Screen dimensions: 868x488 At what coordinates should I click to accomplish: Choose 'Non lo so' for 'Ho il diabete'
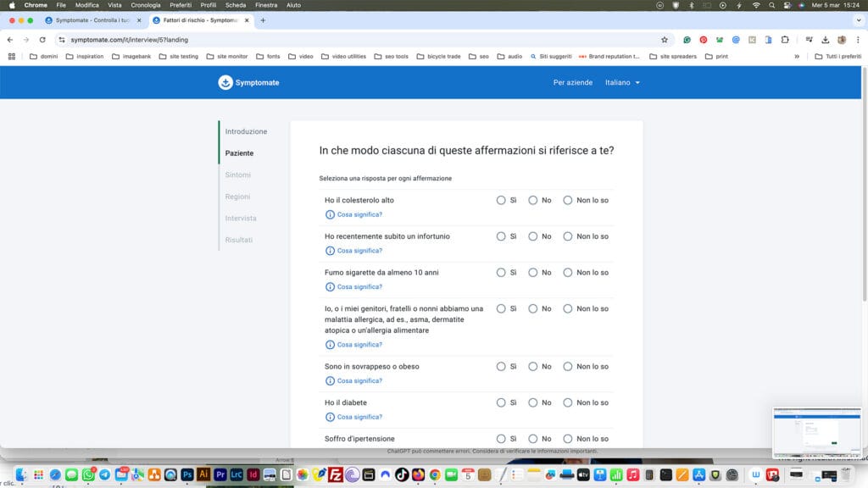(568, 402)
